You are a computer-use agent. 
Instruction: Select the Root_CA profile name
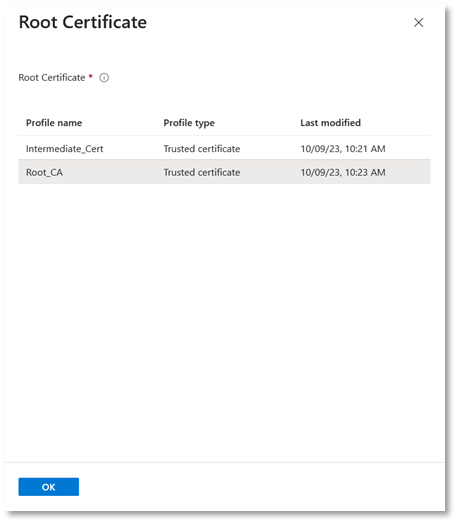44,172
